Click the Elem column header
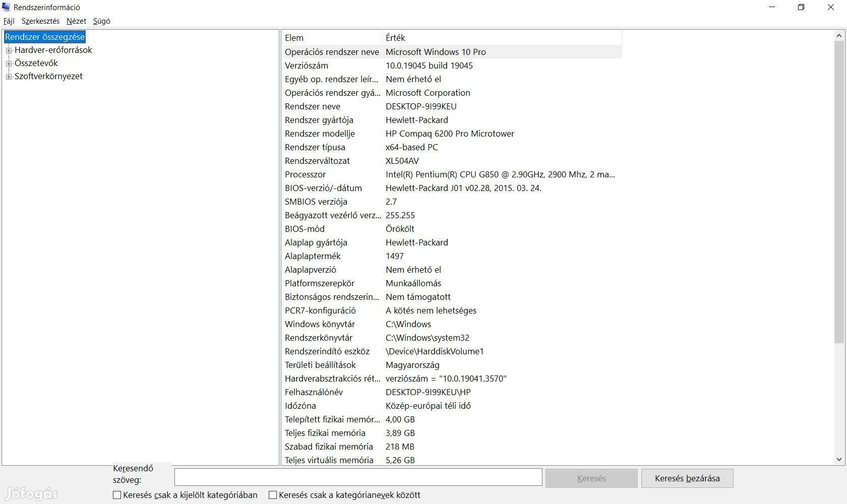 (x=333, y=38)
